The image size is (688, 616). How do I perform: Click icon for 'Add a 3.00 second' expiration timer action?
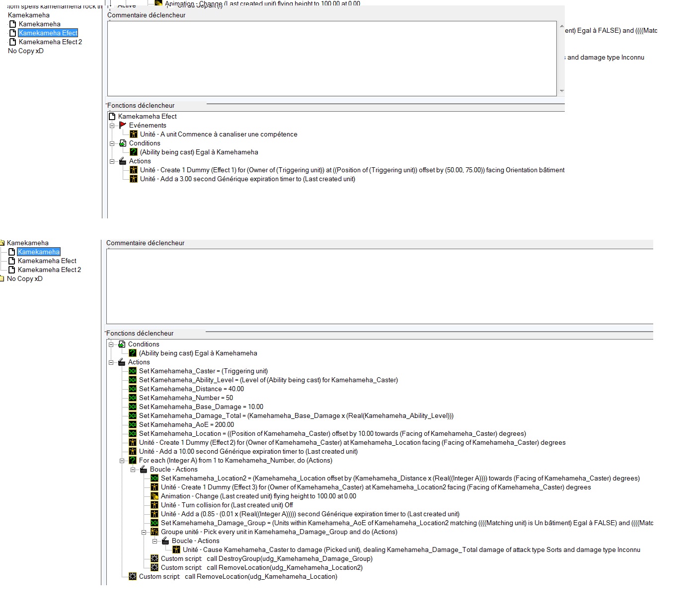(134, 179)
